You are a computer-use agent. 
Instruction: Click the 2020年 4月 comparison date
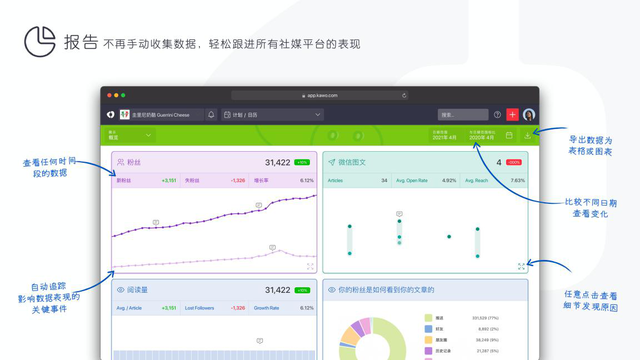coord(482,135)
